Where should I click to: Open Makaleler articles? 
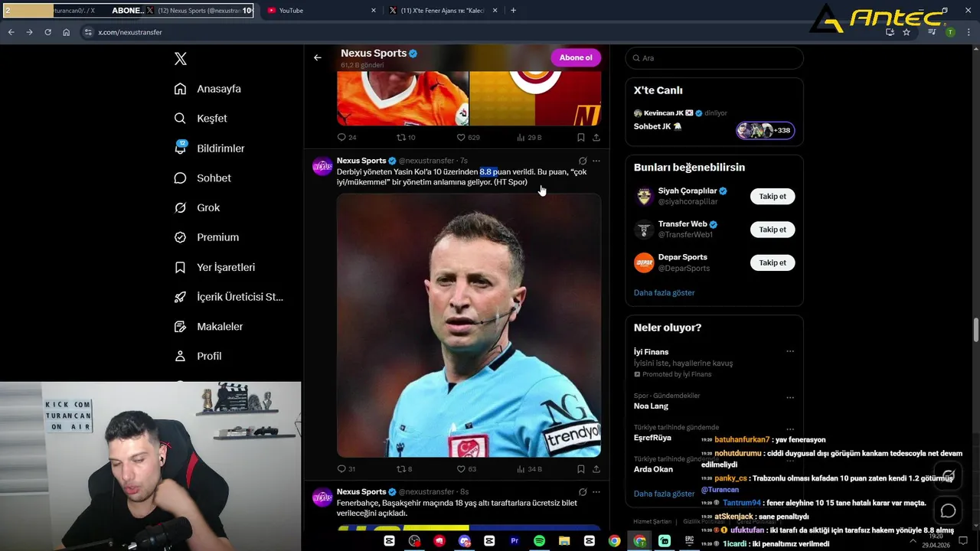[208, 326]
